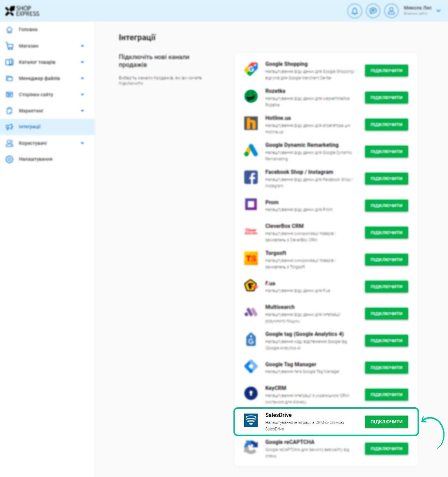Click the CleverBox CRM logo
This screenshot has height=477, width=448.
[x=251, y=231]
